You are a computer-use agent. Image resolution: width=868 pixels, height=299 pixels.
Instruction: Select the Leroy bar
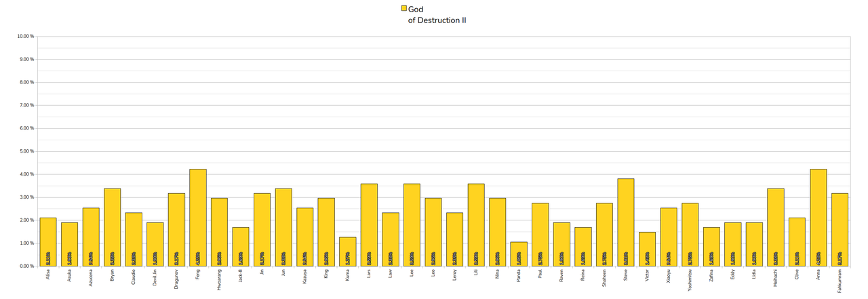click(x=455, y=239)
